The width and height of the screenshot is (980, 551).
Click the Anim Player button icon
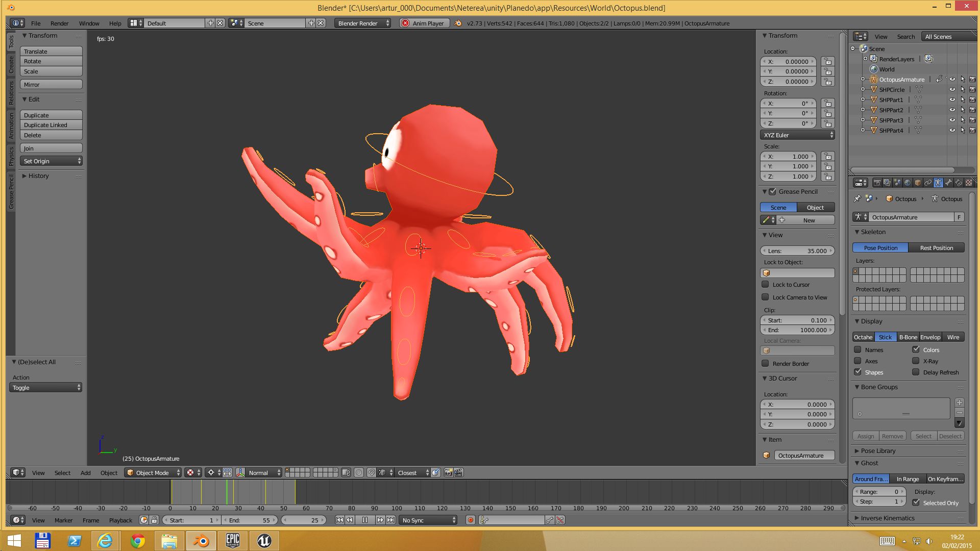coord(404,22)
